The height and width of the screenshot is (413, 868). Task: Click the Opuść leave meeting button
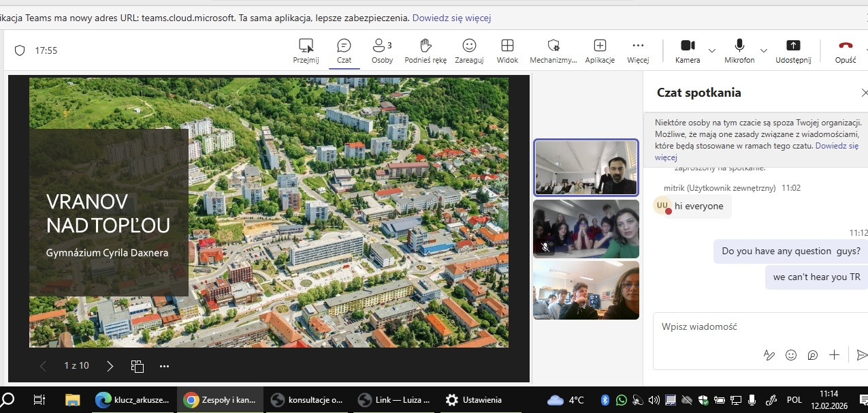[x=846, y=51]
